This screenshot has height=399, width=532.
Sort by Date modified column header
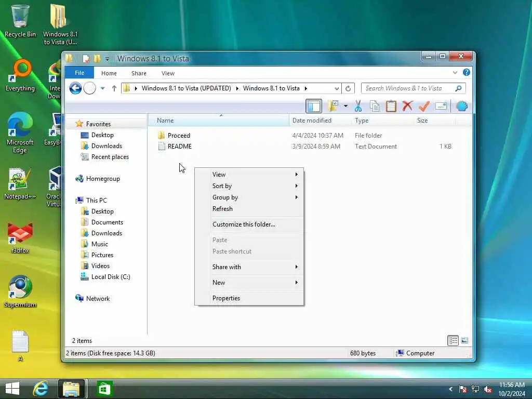[x=320, y=121]
